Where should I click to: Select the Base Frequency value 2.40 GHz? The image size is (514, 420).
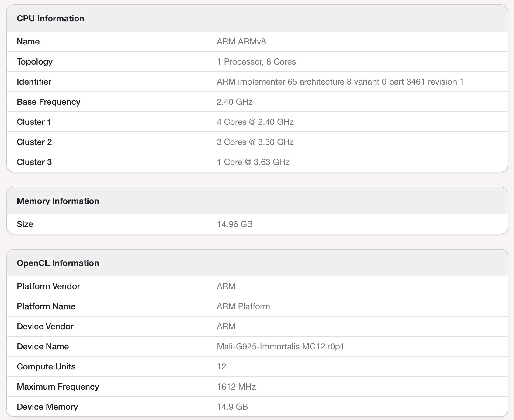(x=235, y=102)
